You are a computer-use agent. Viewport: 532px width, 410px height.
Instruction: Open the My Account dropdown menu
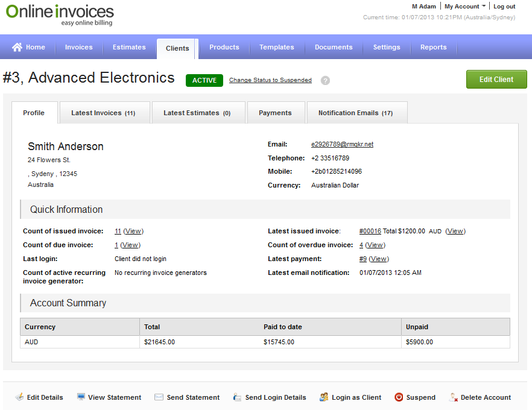[x=464, y=7]
